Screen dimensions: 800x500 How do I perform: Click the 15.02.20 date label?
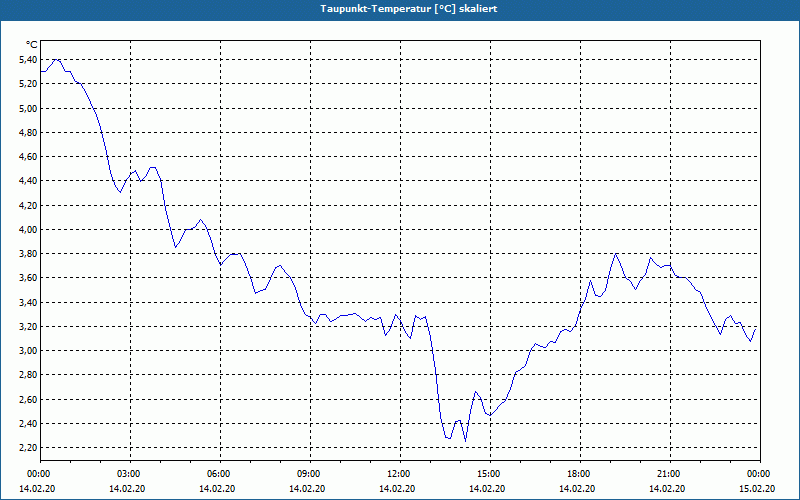click(x=757, y=489)
